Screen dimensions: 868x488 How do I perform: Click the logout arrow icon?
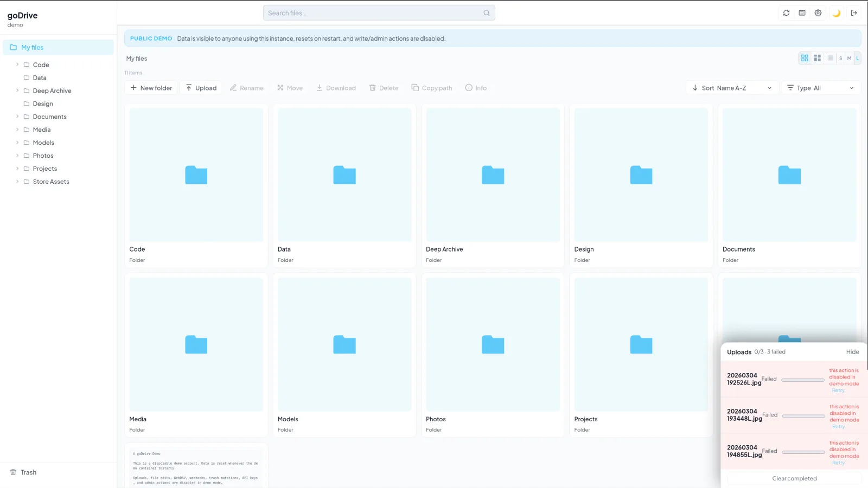(x=854, y=13)
